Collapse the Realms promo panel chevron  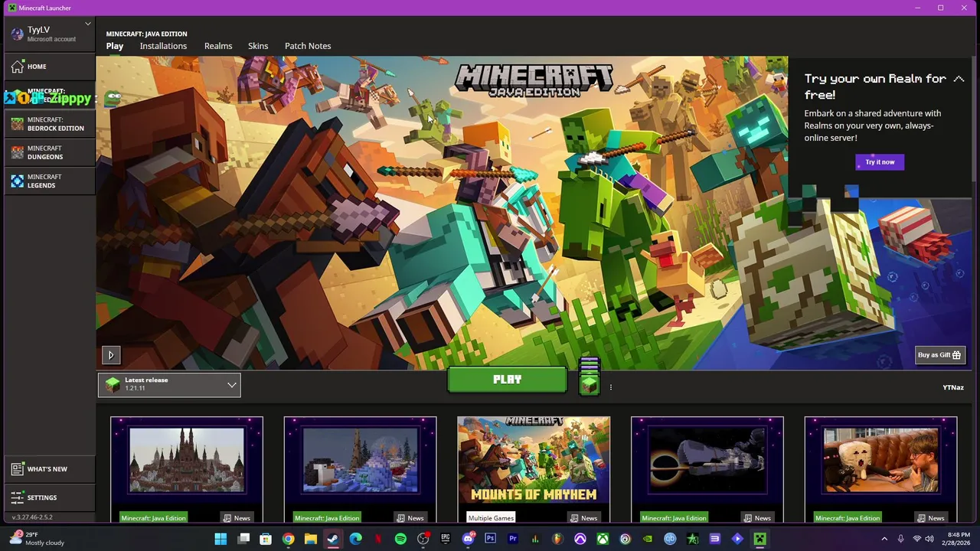point(959,79)
